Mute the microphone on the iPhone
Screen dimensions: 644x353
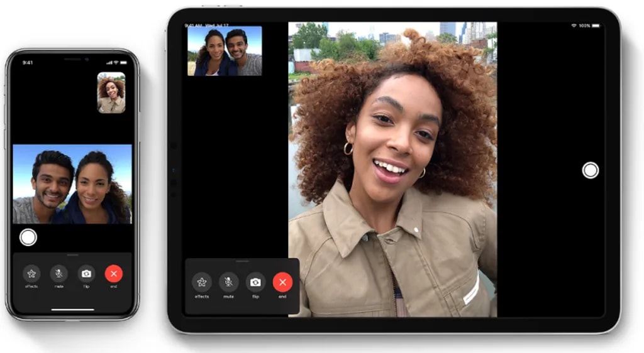58,274
